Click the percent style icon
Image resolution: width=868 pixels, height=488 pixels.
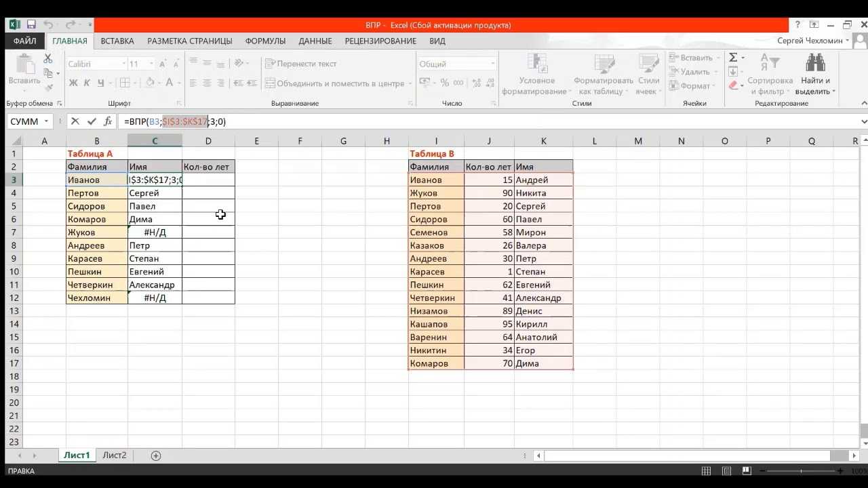pos(444,83)
